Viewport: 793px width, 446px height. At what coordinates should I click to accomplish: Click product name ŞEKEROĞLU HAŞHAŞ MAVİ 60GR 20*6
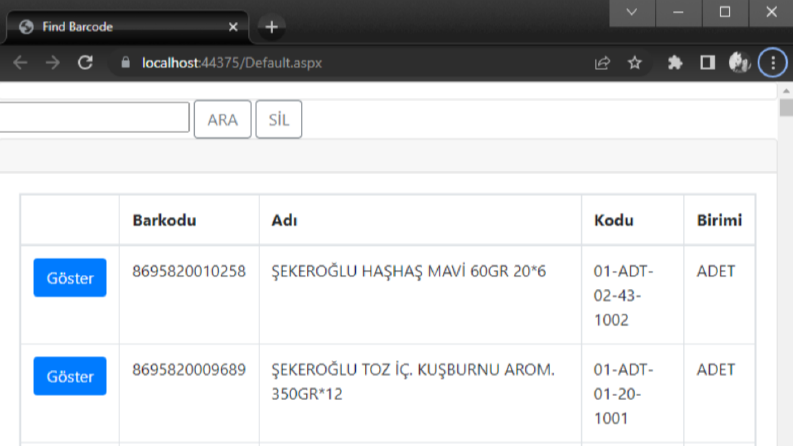click(x=409, y=272)
